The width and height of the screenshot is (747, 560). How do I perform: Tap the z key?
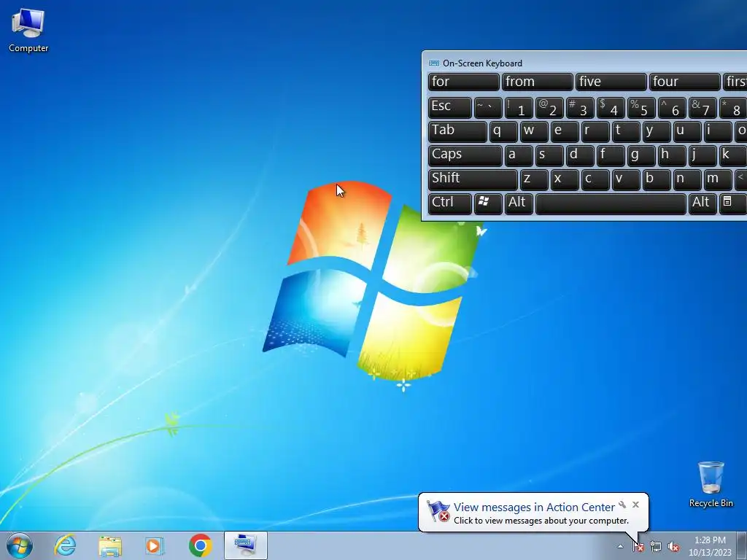pos(533,180)
